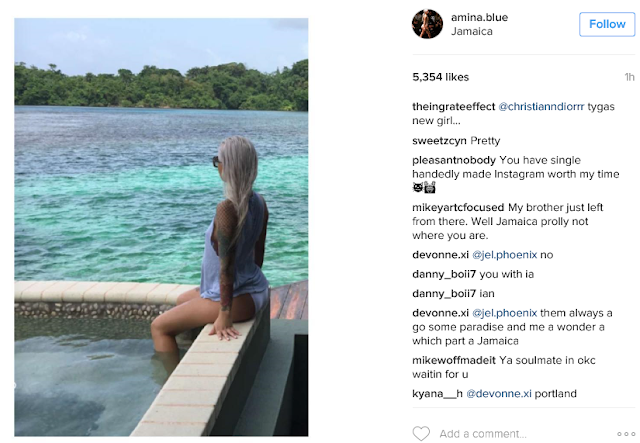640x443 pixels.
Task: Open kyana__h commenter profile
Action: 436,394
